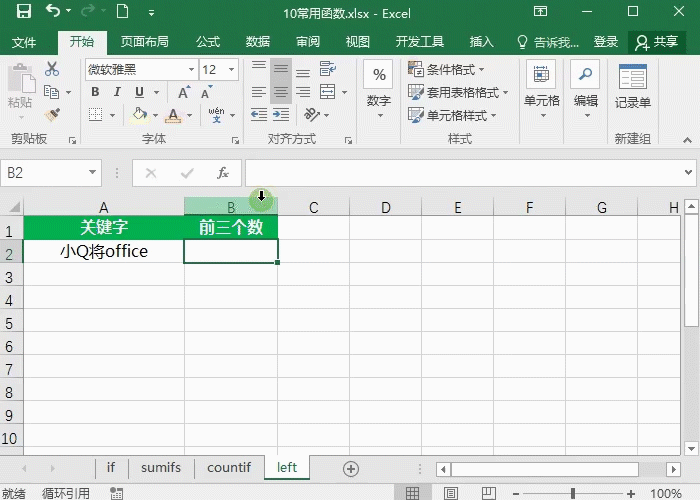Align text to the right
Image resolution: width=700 pixels, height=500 pixels.
coord(303,92)
